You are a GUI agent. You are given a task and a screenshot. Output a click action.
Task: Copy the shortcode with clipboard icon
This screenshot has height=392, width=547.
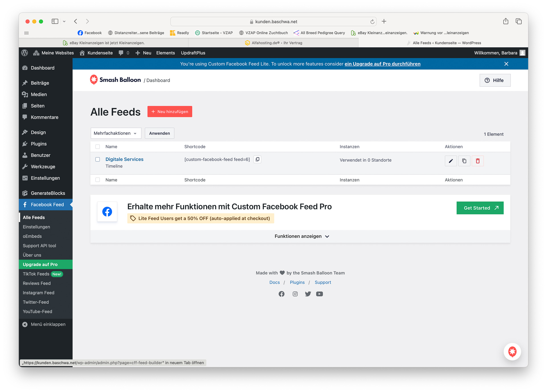(257, 160)
